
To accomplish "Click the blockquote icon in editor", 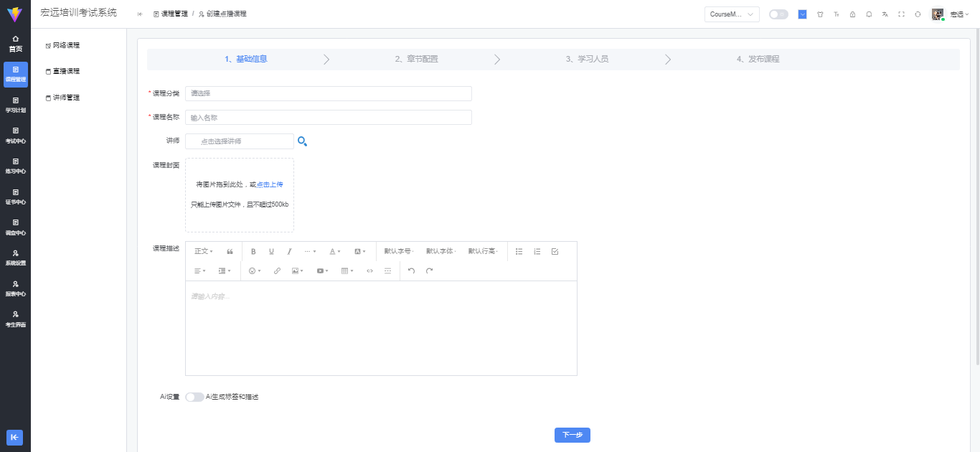I will tap(230, 251).
